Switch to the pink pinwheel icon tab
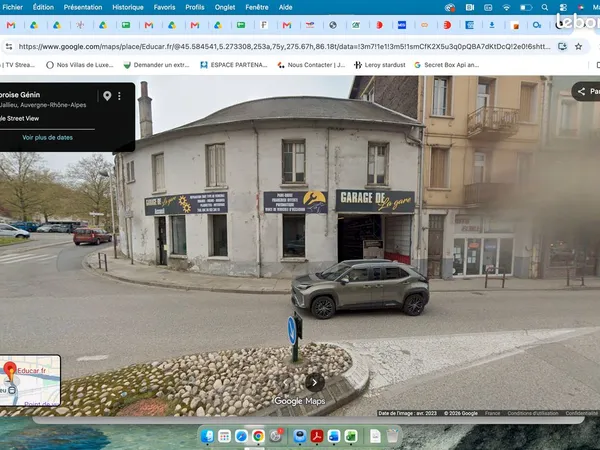This screenshot has height=450, width=600. [80, 25]
